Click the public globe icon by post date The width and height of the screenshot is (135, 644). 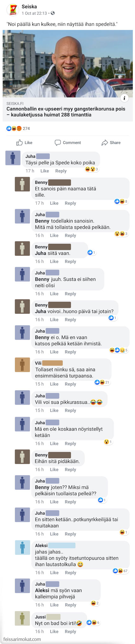pos(53,13)
